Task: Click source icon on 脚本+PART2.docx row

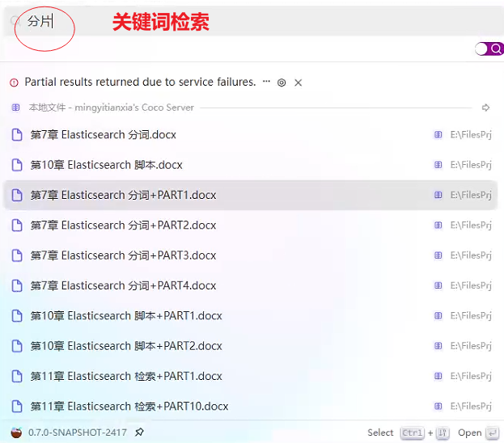Action: point(438,346)
